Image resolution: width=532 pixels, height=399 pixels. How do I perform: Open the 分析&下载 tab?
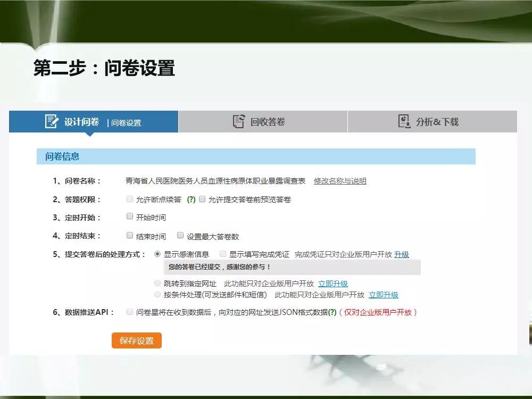432,122
